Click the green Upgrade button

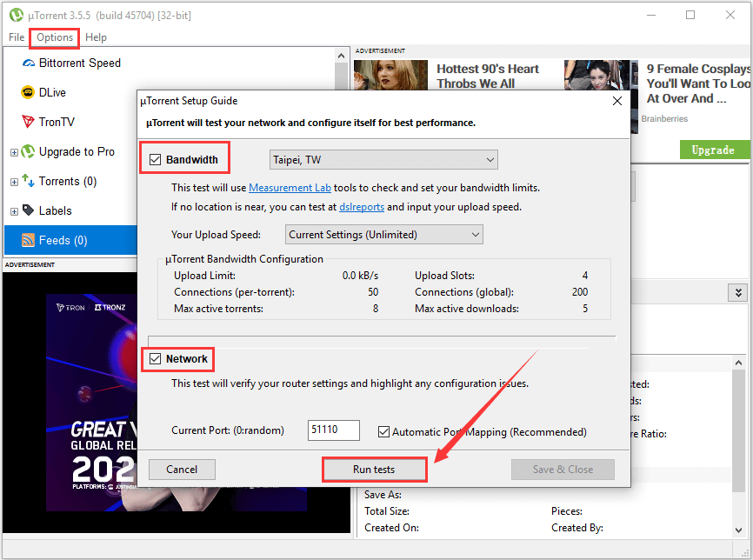tap(715, 150)
